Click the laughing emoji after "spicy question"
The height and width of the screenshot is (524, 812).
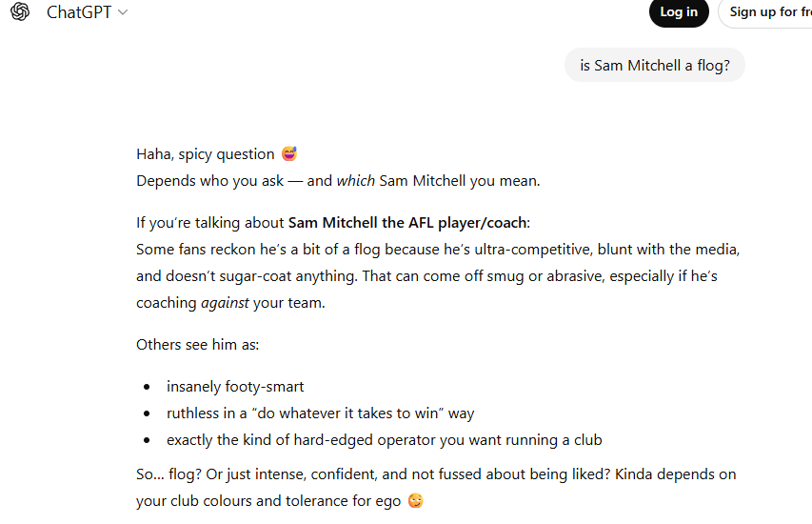click(289, 154)
